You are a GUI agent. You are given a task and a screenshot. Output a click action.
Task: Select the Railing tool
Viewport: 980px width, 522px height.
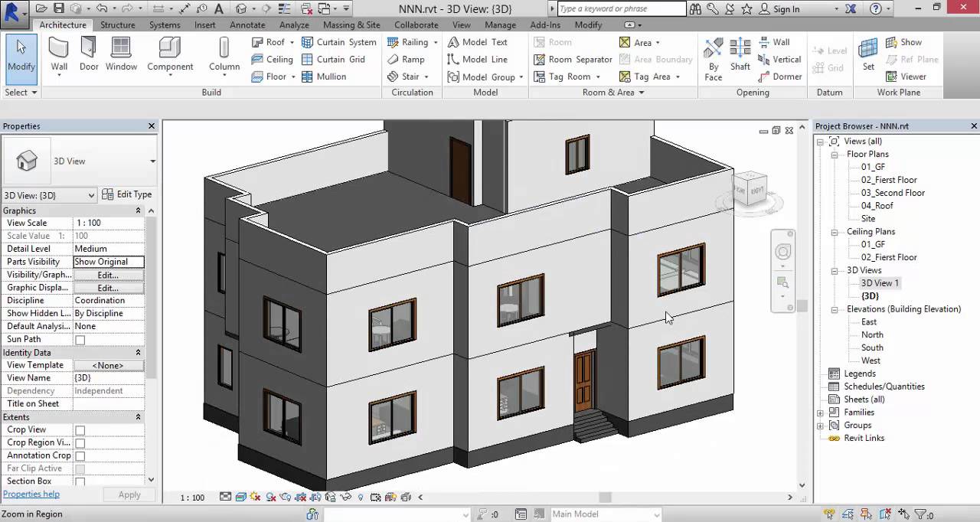click(412, 42)
